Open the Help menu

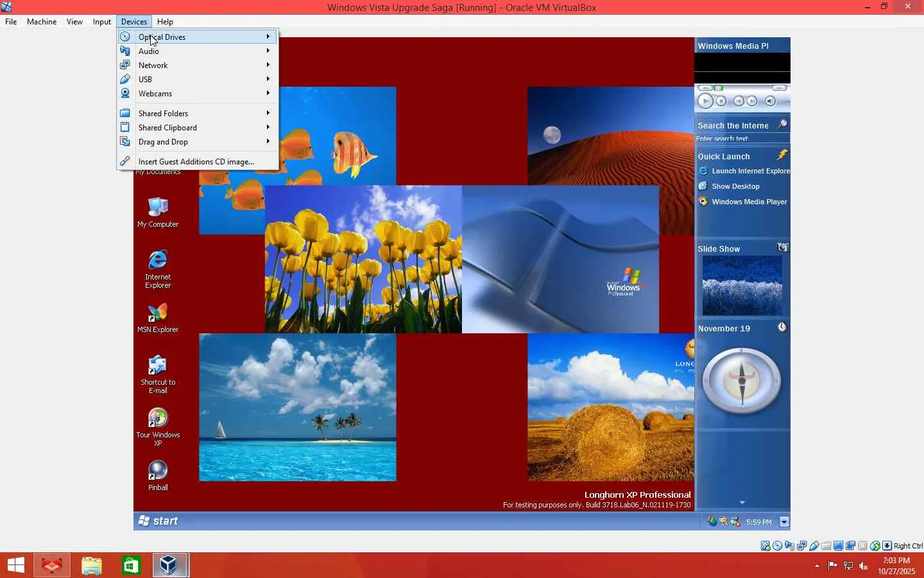point(165,22)
